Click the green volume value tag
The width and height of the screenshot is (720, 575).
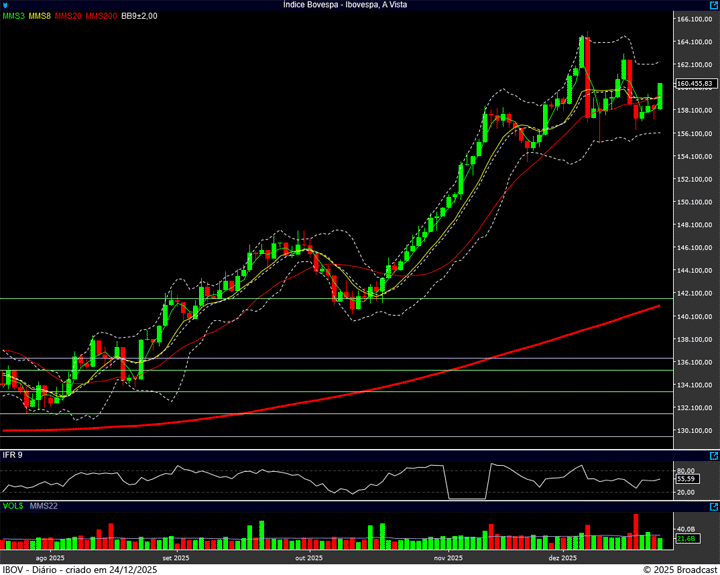point(686,539)
